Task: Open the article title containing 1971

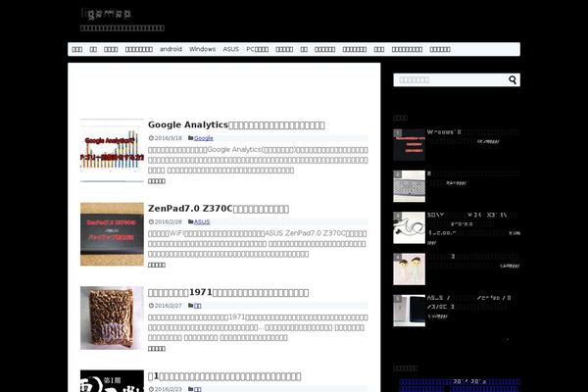Action: pyautogui.click(x=228, y=293)
